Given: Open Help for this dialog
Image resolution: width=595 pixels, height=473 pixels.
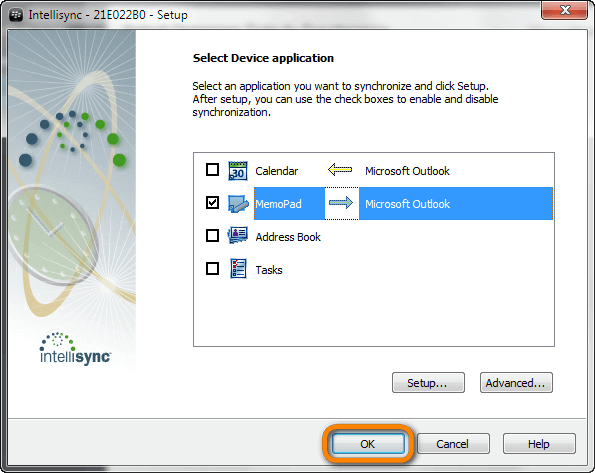Looking at the screenshot, I should (539, 443).
